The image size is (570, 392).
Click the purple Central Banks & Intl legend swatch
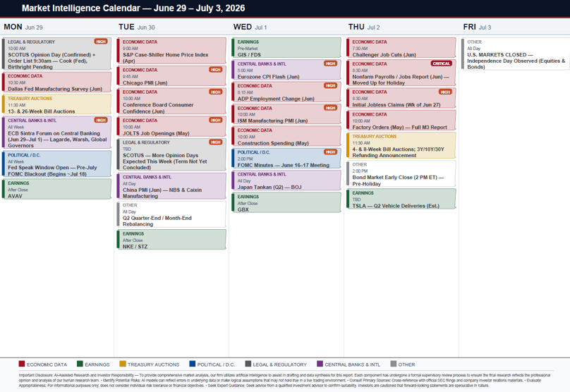coord(320,364)
